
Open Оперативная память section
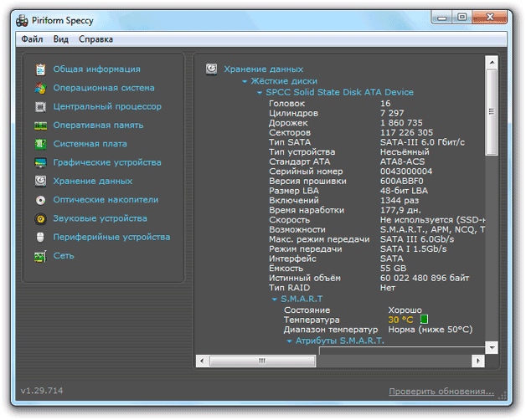click(98, 125)
